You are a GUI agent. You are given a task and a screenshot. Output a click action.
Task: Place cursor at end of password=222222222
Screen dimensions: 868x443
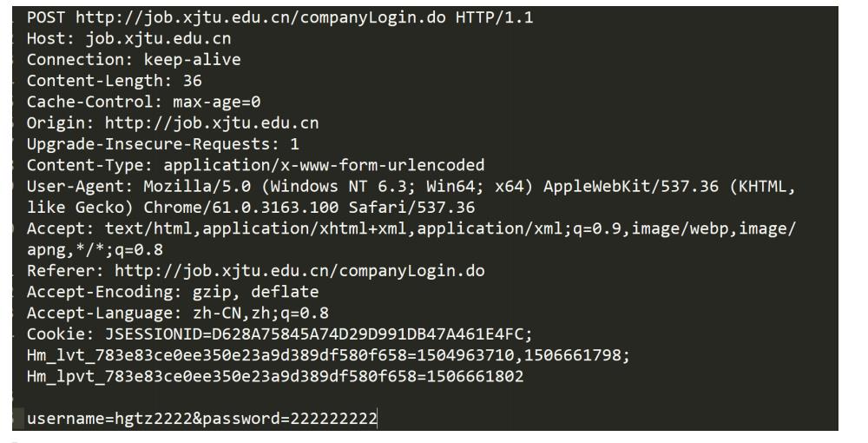(x=377, y=418)
